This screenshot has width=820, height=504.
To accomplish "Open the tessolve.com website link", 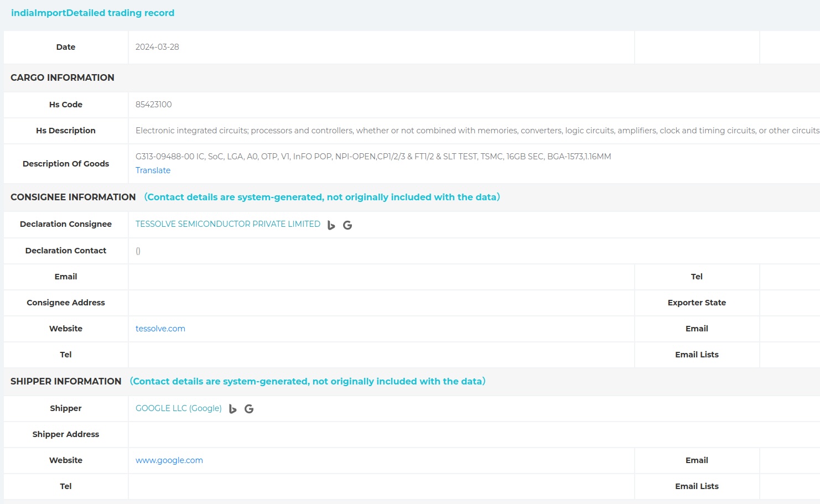I will (x=160, y=329).
